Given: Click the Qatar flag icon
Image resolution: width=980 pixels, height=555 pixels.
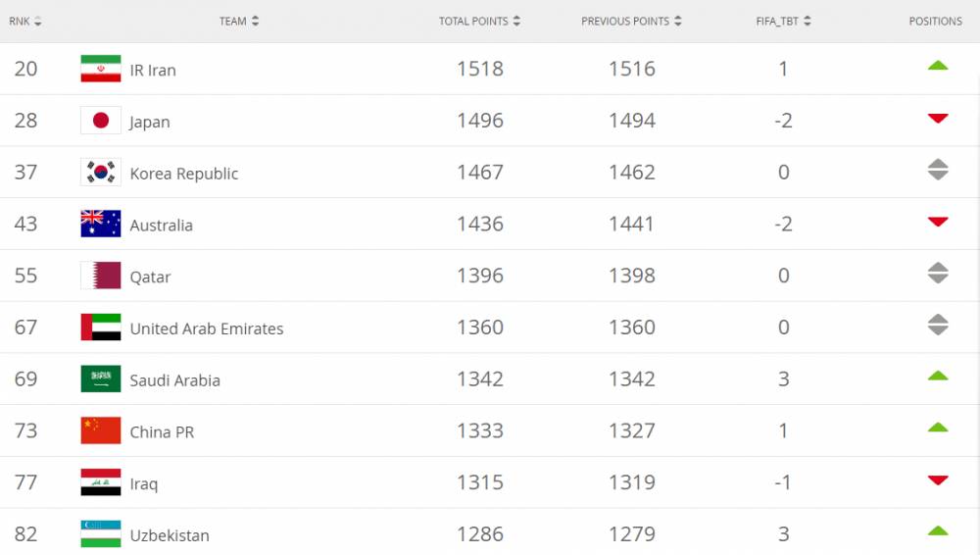Looking at the screenshot, I should pos(101,276).
